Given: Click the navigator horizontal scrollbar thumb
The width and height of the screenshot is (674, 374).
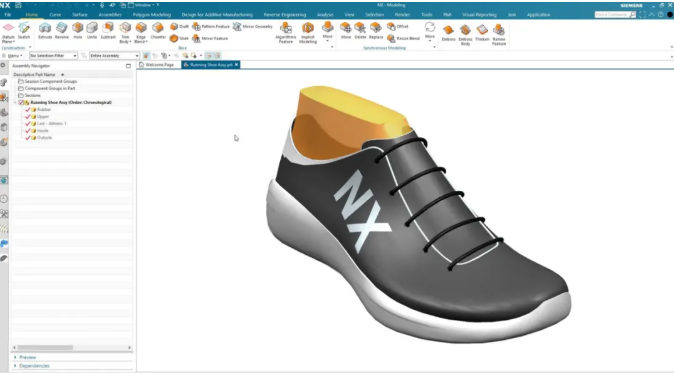Looking at the screenshot, I should [x=45, y=347].
